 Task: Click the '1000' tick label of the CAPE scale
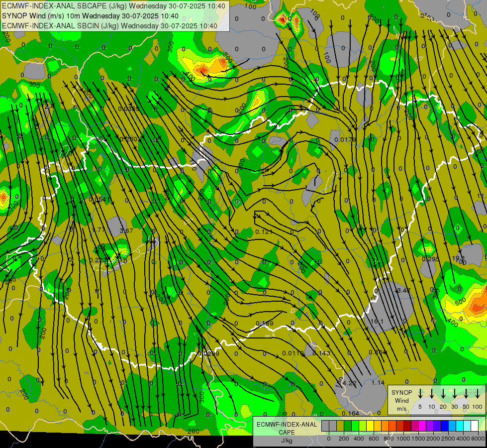point(403,439)
